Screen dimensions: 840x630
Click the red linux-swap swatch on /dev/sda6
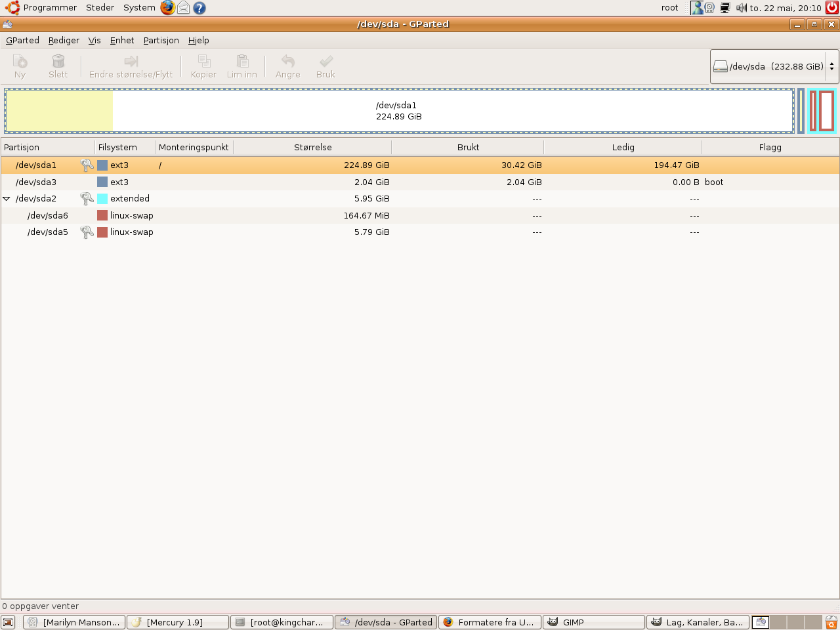[x=102, y=215]
